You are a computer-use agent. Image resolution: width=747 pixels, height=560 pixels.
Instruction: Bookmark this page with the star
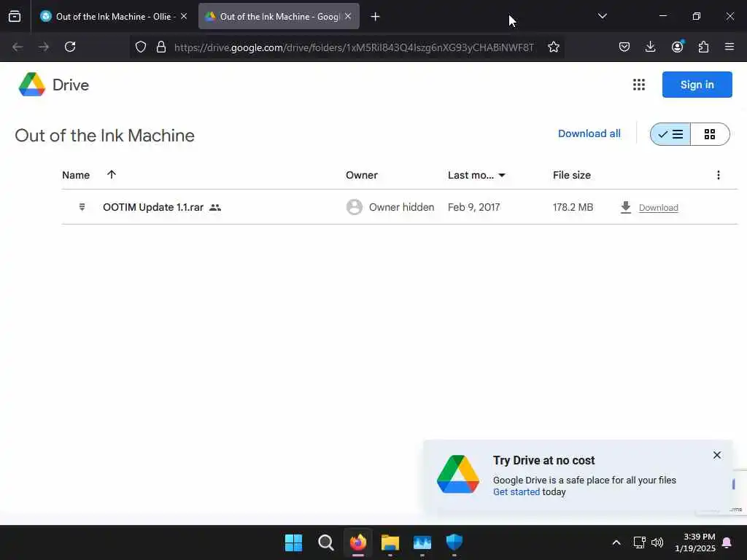[x=554, y=47]
